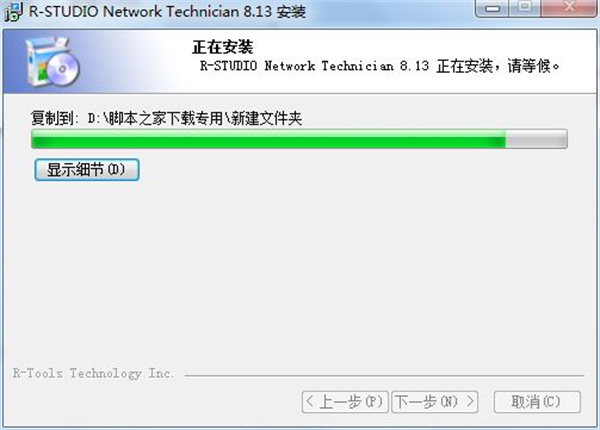Click the 复制到 destination path text
Image resolution: width=600 pixels, height=430 pixels.
166,118
